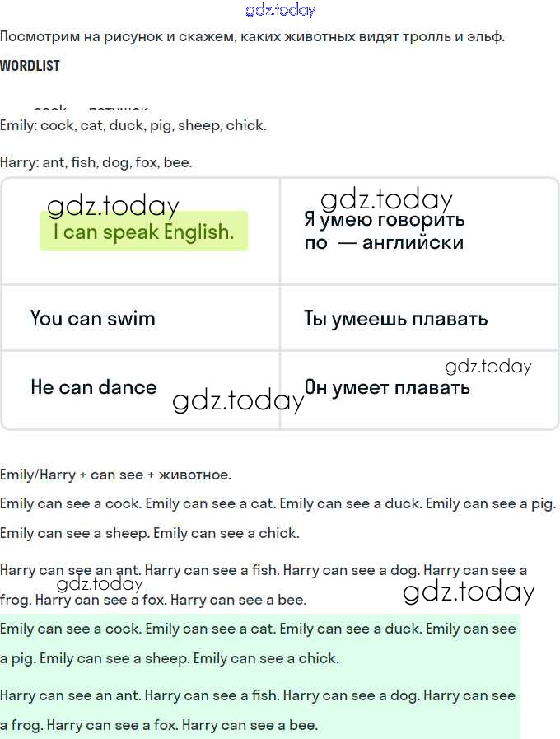Image resolution: width=560 pixels, height=739 pixels.
Task: Click the 'Emily/Harry + can see + животное' formula
Action: (x=115, y=475)
